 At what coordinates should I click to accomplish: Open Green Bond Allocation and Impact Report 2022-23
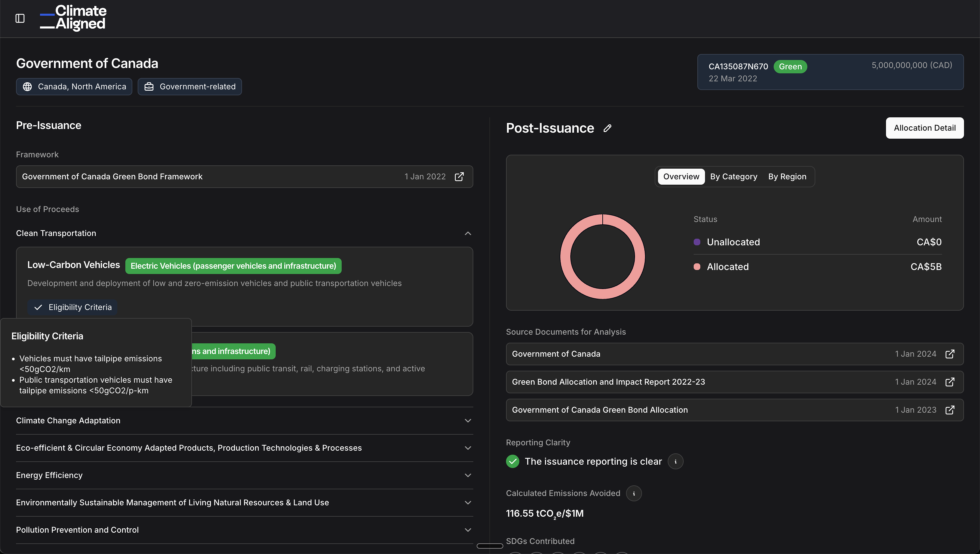[735, 382]
